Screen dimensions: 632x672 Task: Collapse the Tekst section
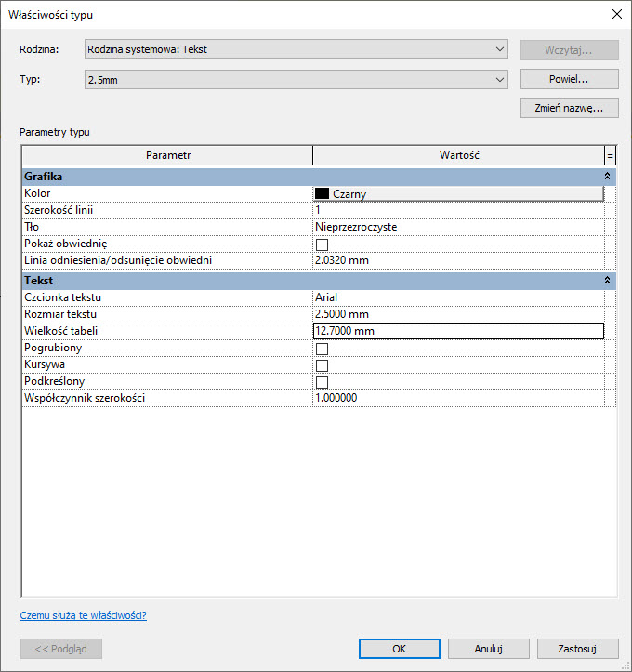click(x=608, y=280)
